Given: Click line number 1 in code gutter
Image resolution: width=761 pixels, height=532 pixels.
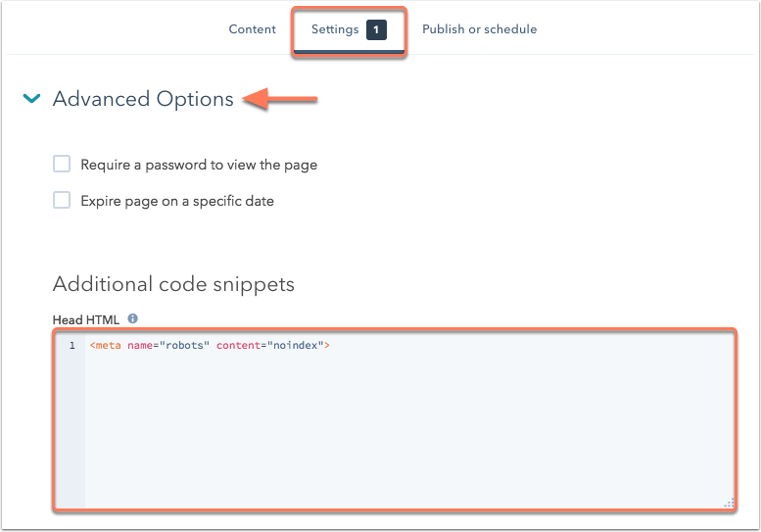Looking at the screenshot, I should point(72,346).
